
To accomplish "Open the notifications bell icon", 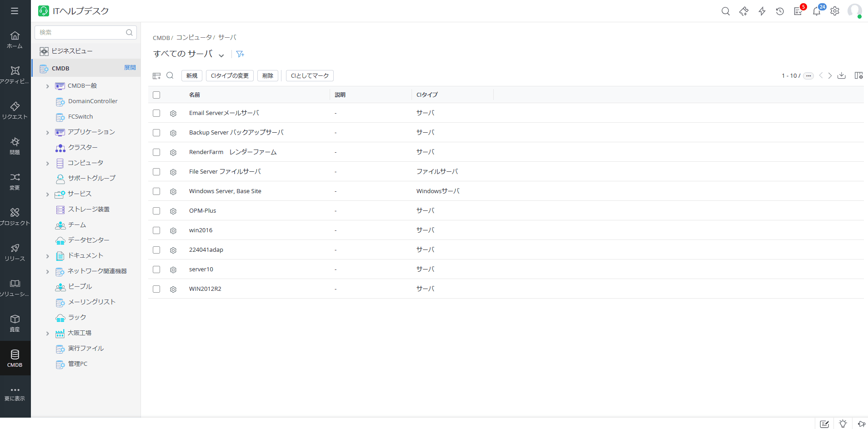I will (817, 11).
